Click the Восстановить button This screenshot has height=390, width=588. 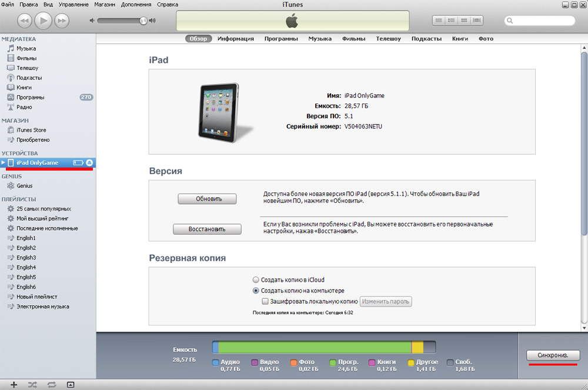coord(207,229)
